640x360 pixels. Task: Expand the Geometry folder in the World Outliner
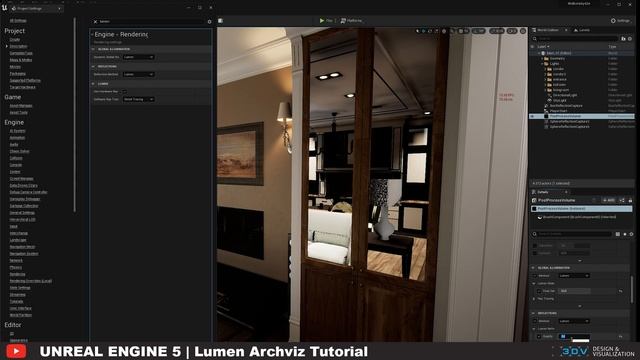pyautogui.click(x=542, y=58)
